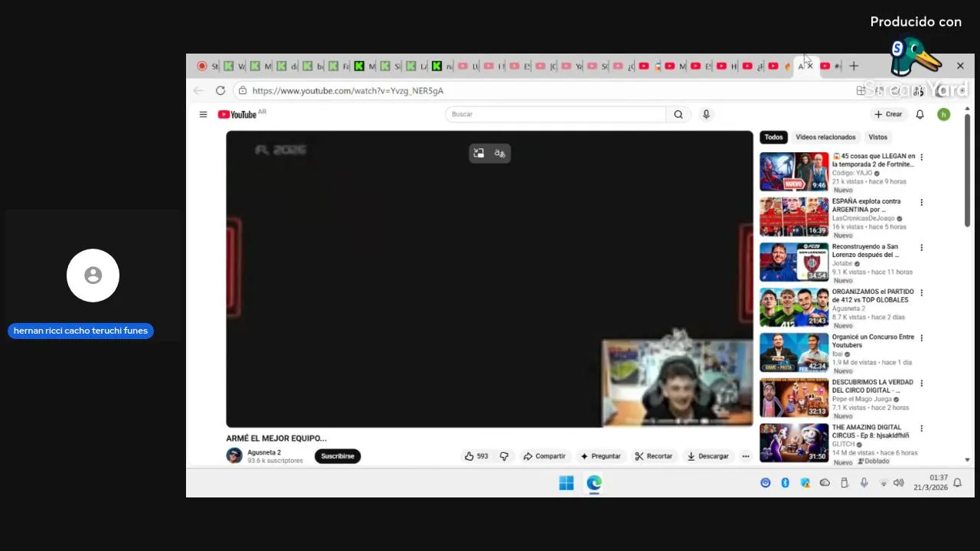This screenshot has width=980, height=551.
Task: Click the Recortar clip button
Action: tap(653, 456)
